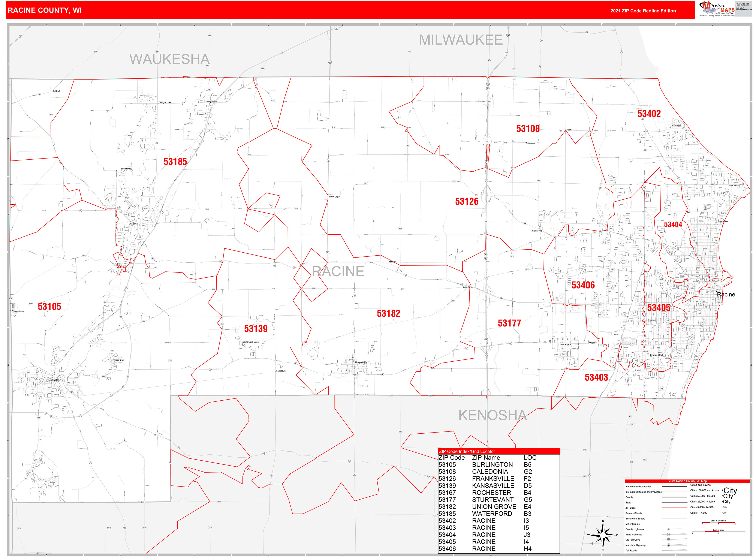Click 'Cities 100,000 and Above' legend entry
Screen dimensions: 756x557
704,490
